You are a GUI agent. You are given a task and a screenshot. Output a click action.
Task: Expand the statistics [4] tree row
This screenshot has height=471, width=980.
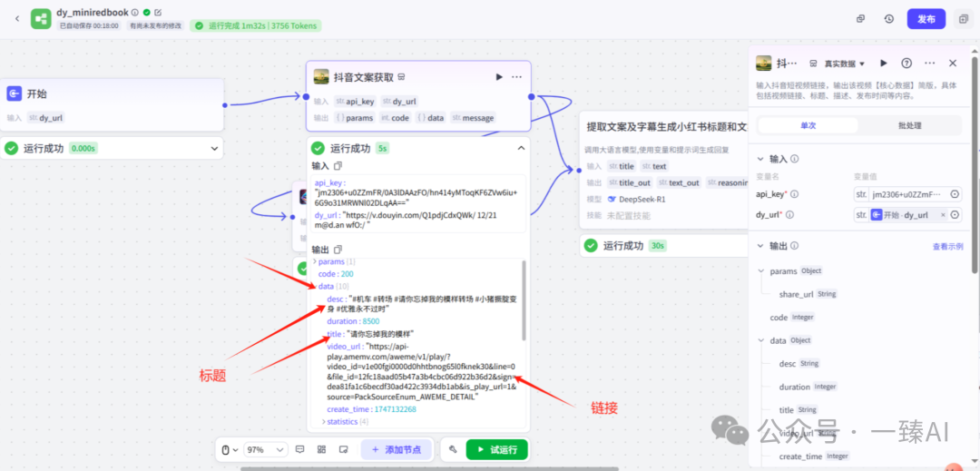click(x=324, y=422)
